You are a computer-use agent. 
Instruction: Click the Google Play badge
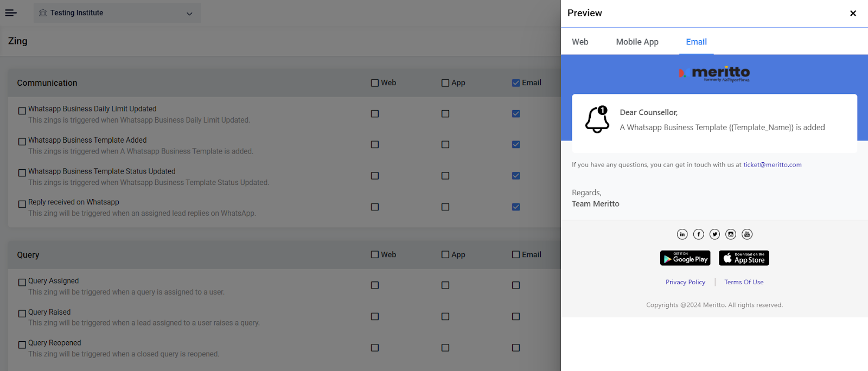[x=685, y=258]
